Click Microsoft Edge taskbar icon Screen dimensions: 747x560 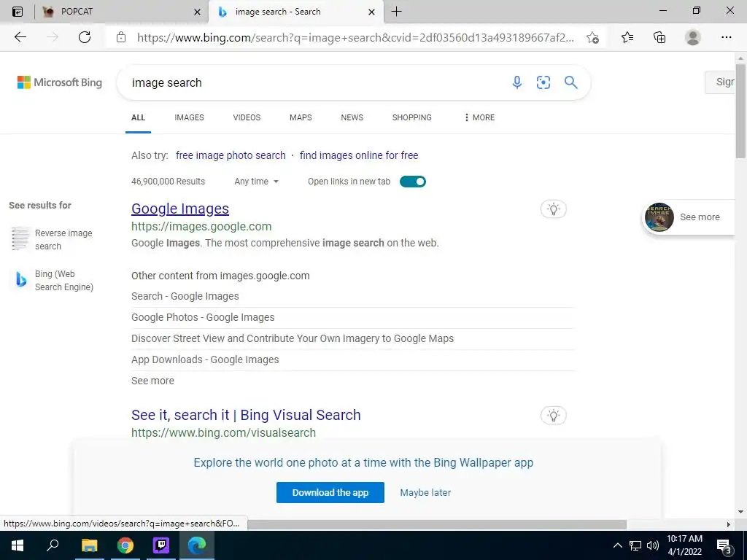click(197, 545)
